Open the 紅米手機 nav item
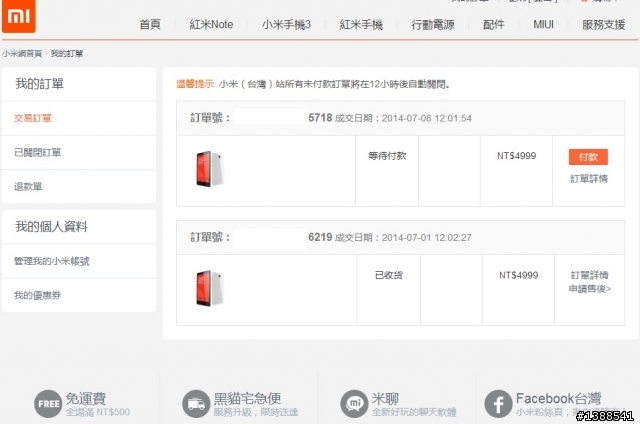This screenshot has height=424, width=640. click(361, 24)
